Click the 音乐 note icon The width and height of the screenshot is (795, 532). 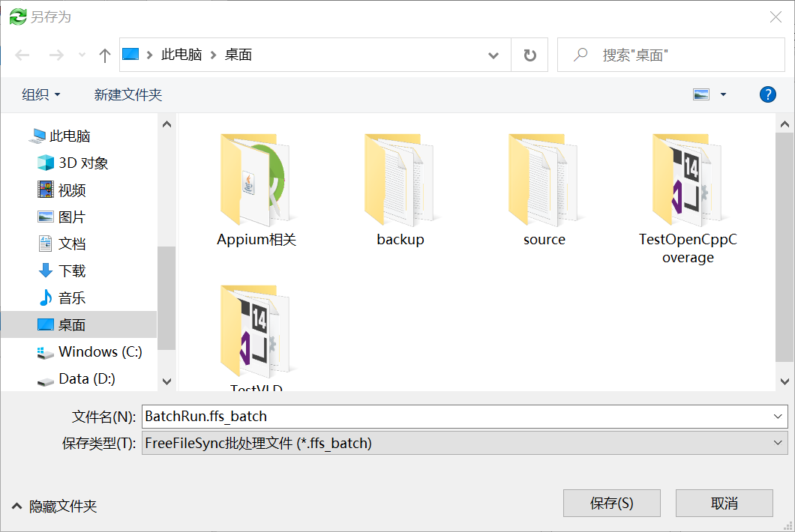pyautogui.click(x=46, y=297)
